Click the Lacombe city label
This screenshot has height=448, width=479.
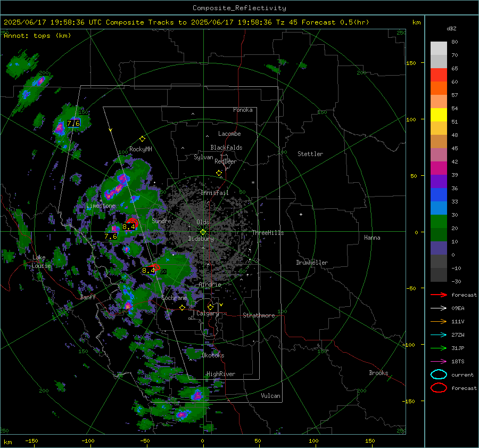click(x=229, y=134)
